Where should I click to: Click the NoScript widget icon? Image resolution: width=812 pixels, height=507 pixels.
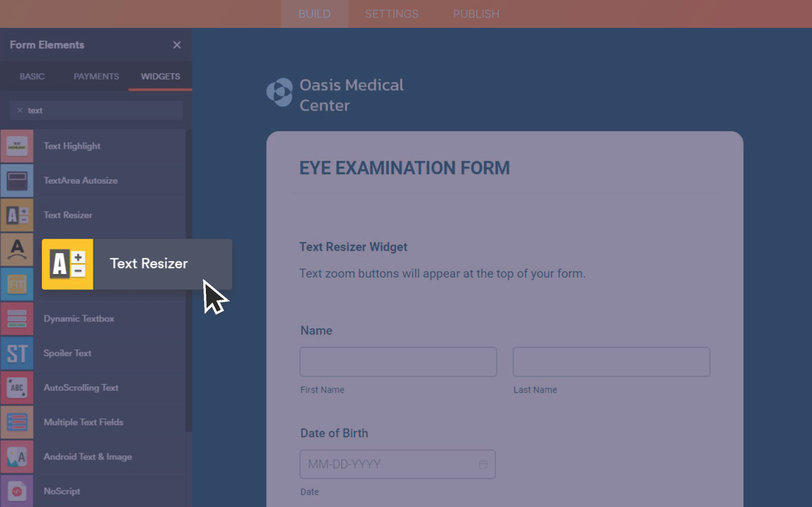[x=17, y=491]
